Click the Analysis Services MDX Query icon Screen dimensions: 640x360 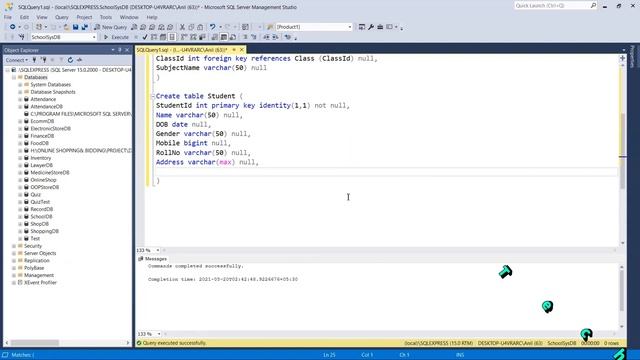[x=143, y=27]
